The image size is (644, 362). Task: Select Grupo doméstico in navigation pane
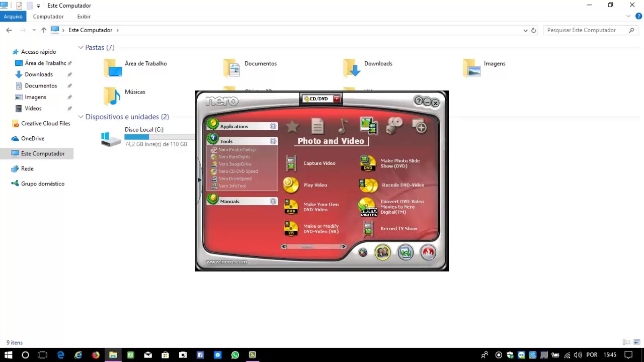point(43,184)
